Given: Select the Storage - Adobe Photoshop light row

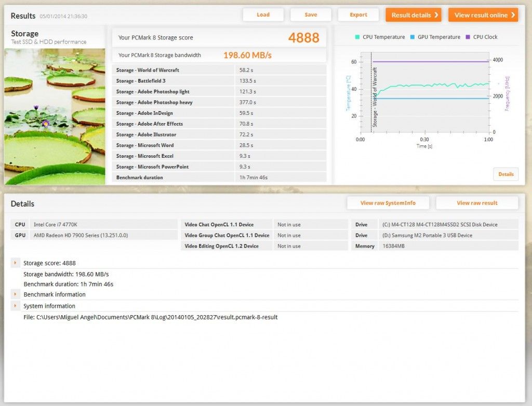Looking at the screenshot, I should (219, 91).
